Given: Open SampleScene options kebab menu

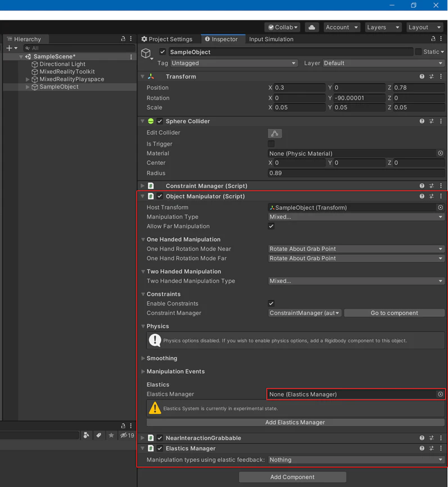Looking at the screenshot, I should (x=131, y=57).
